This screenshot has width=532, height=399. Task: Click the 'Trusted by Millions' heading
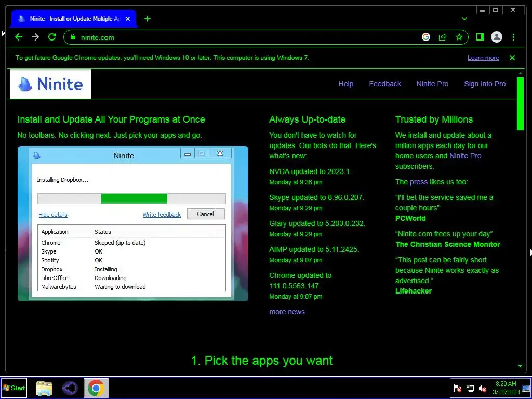pos(434,119)
